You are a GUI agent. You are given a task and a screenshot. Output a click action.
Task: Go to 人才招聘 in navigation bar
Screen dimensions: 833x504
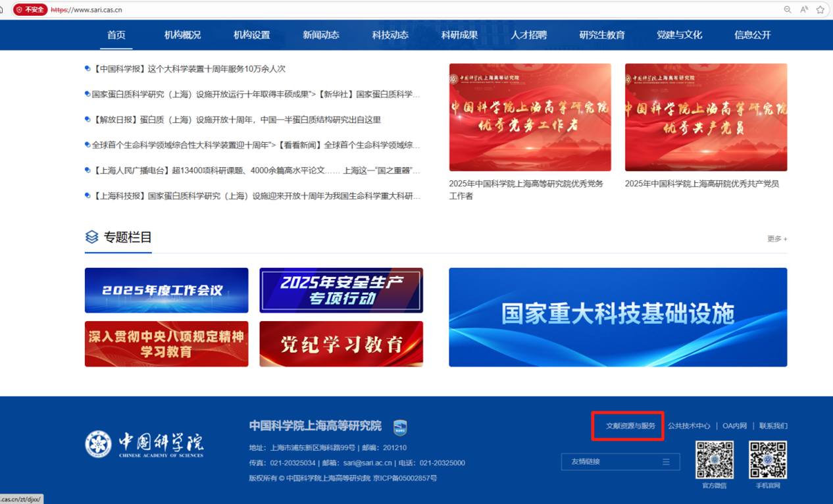pyautogui.click(x=528, y=36)
